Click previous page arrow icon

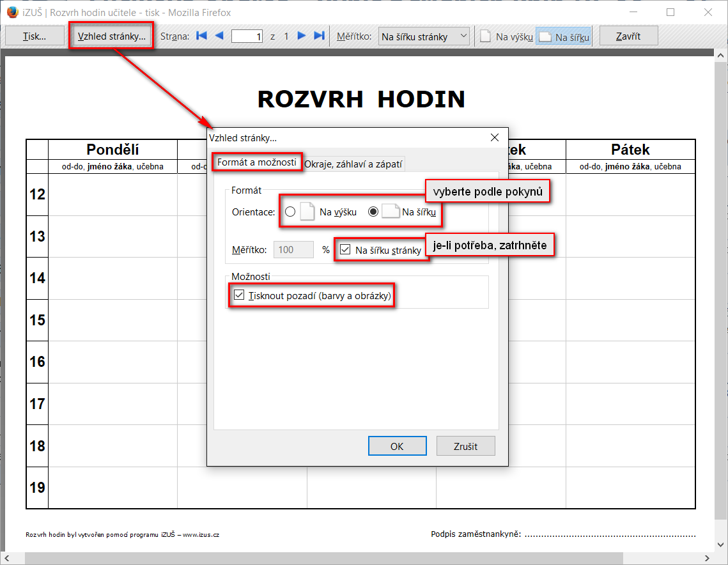point(219,36)
